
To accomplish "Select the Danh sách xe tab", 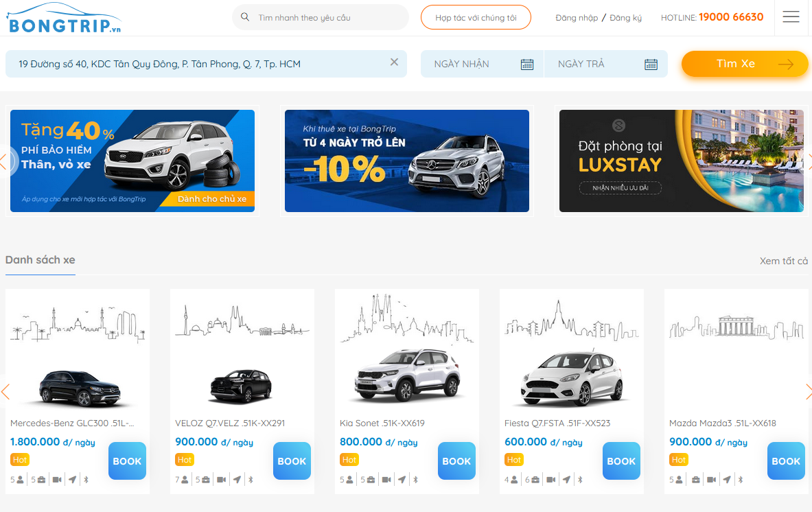I will point(40,259).
